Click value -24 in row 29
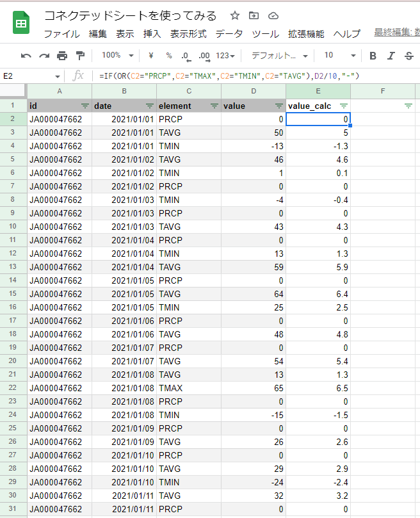Image resolution: width=420 pixels, height=518 pixels. [254, 482]
